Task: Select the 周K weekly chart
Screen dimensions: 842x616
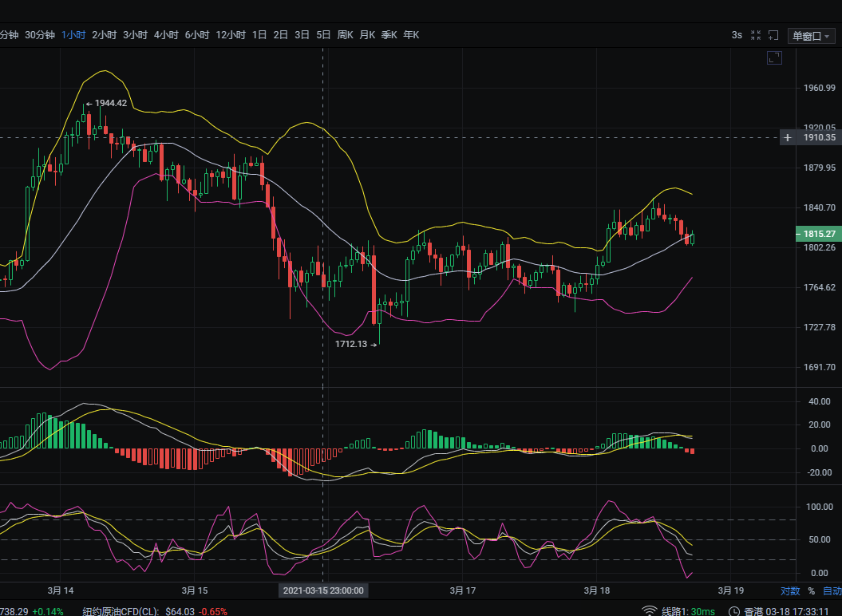Action: (x=345, y=35)
